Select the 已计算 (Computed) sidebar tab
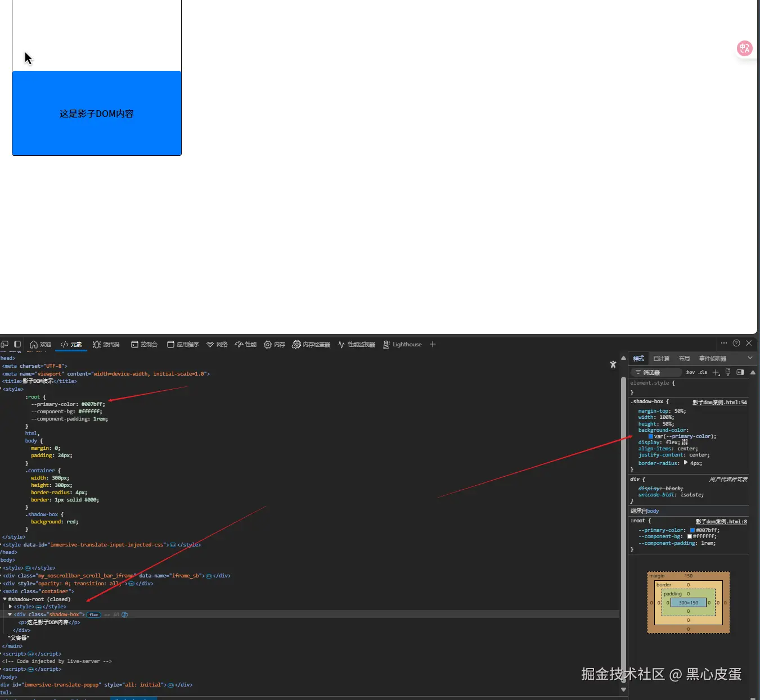The height and width of the screenshot is (700, 760). (662, 359)
